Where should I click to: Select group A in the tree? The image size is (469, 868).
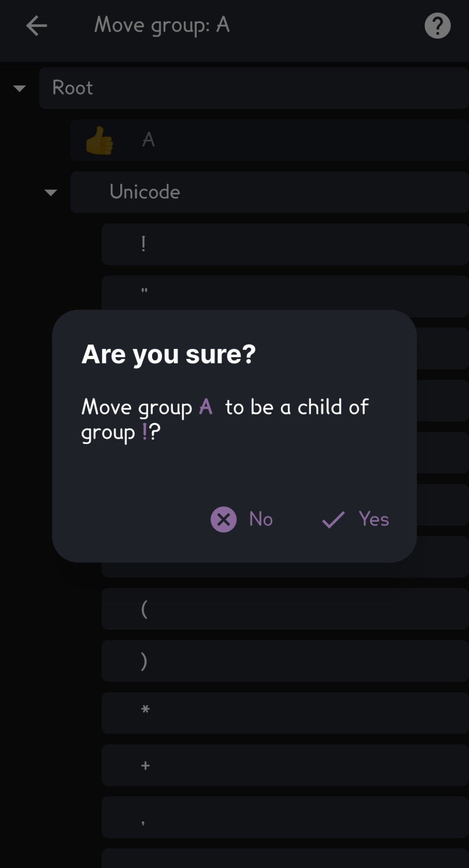270,140
